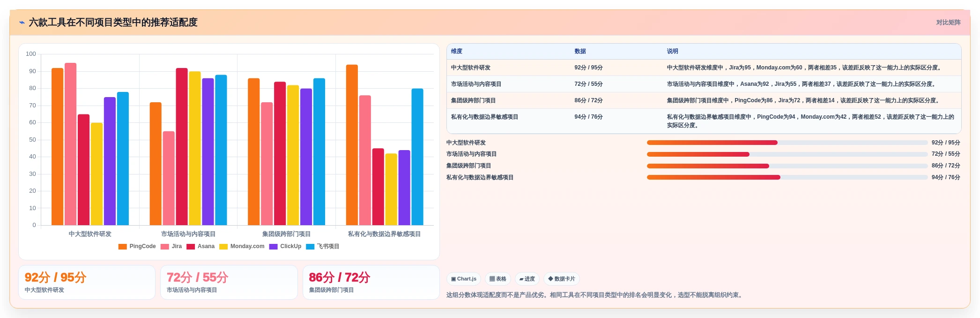Screen dimensions: 980x318
Task: Open the 86分 / 72分 data card
Action: 371,282
